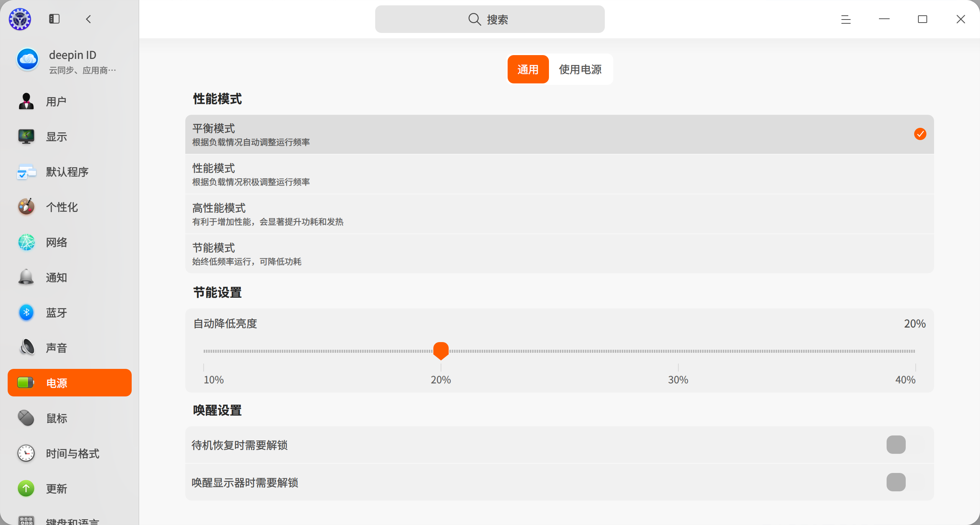Open the 显示 display settings
The image size is (980, 525).
[70, 137]
